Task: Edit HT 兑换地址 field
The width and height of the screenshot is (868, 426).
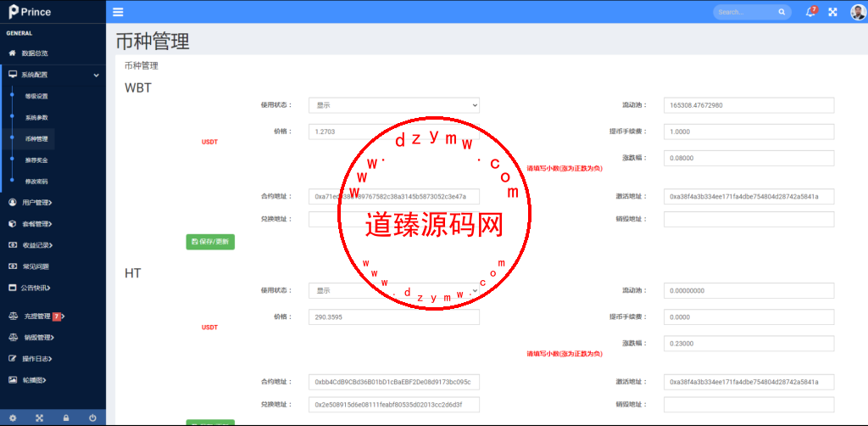Action: point(394,405)
